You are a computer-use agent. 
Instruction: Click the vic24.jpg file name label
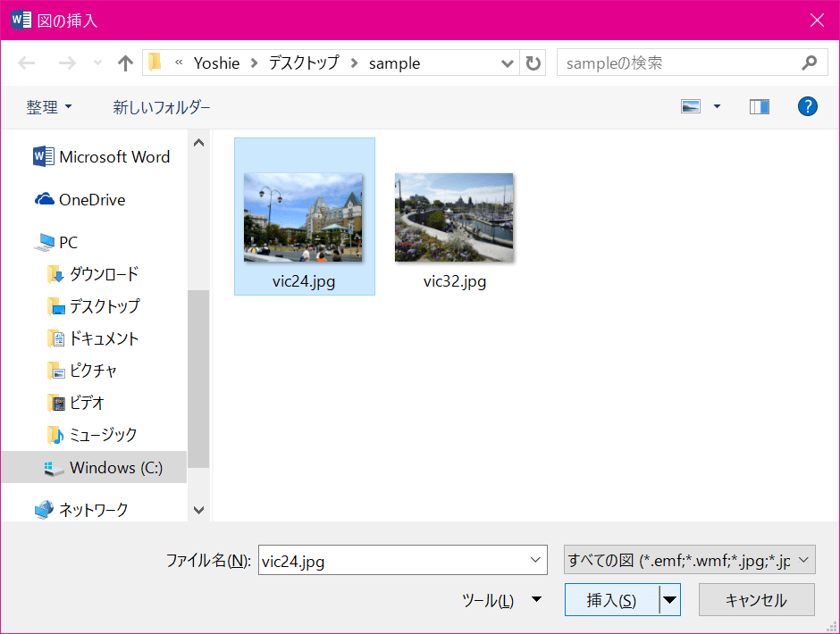[304, 281]
